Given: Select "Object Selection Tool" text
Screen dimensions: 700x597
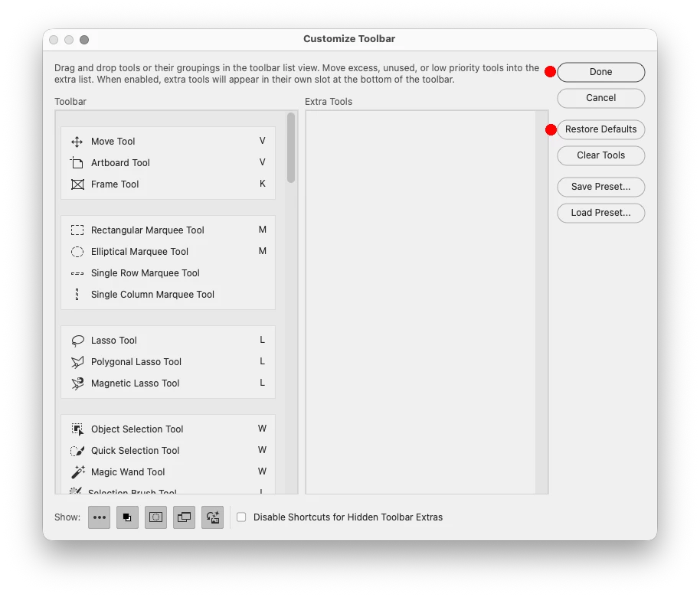Looking at the screenshot, I should click(137, 429).
